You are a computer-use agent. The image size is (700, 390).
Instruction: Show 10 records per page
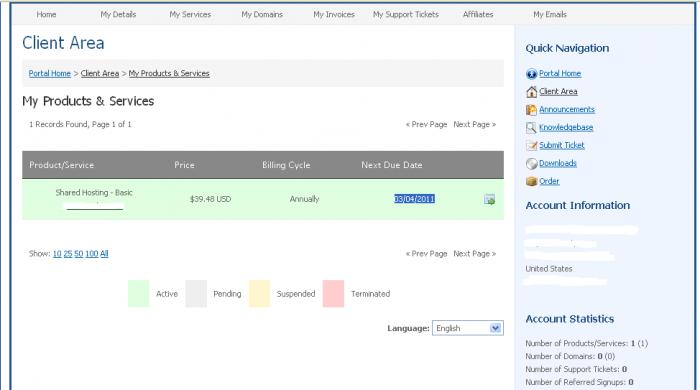pos(57,253)
